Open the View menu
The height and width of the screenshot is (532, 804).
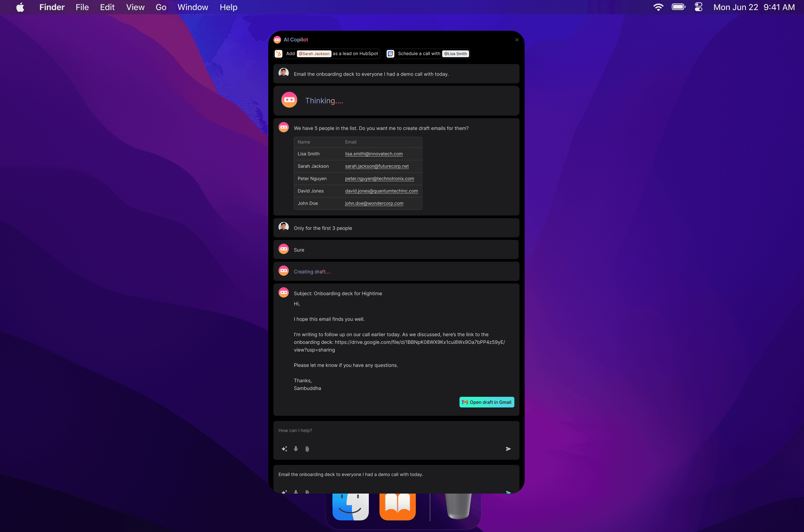(x=135, y=7)
